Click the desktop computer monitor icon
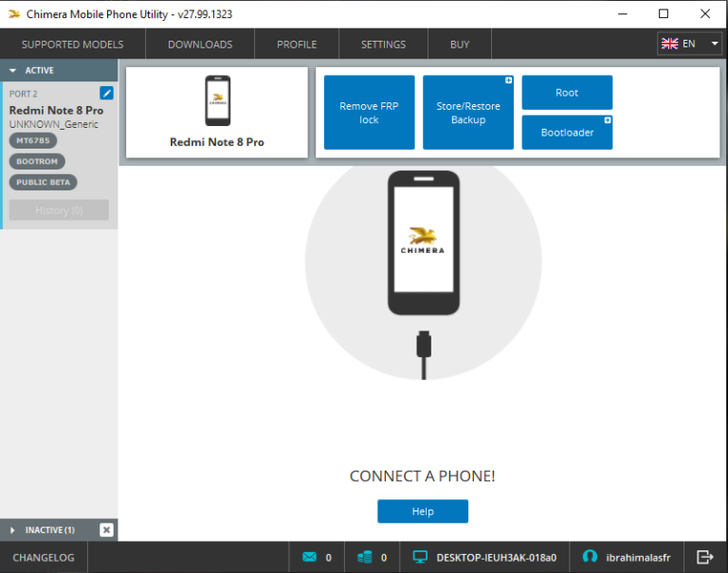Screen dimensions: 728x573 tap(420, 557)
